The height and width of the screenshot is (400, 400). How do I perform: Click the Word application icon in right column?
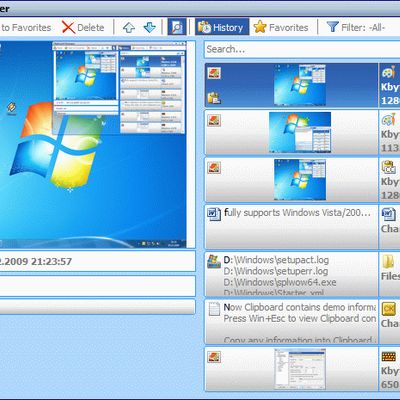click(388, 214)
